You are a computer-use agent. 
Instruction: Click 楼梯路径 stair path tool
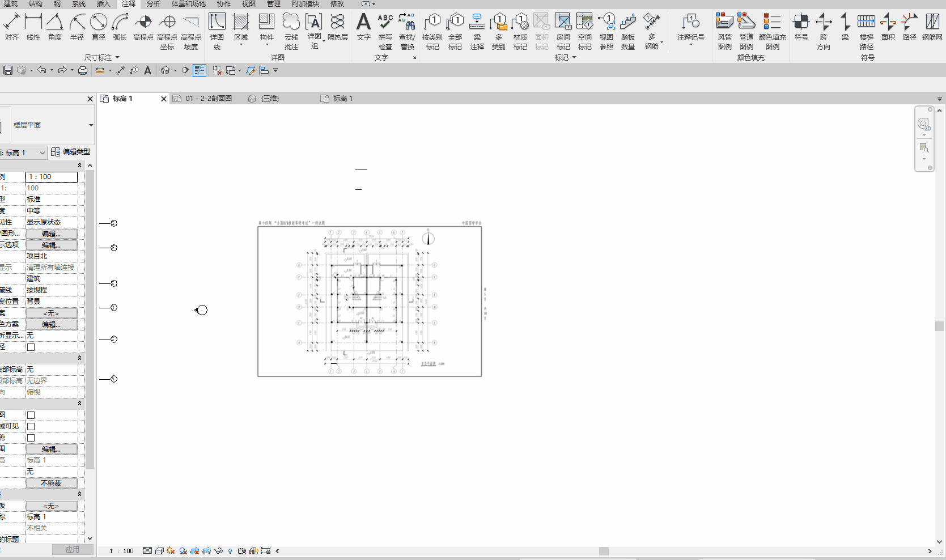coord(867,32)
